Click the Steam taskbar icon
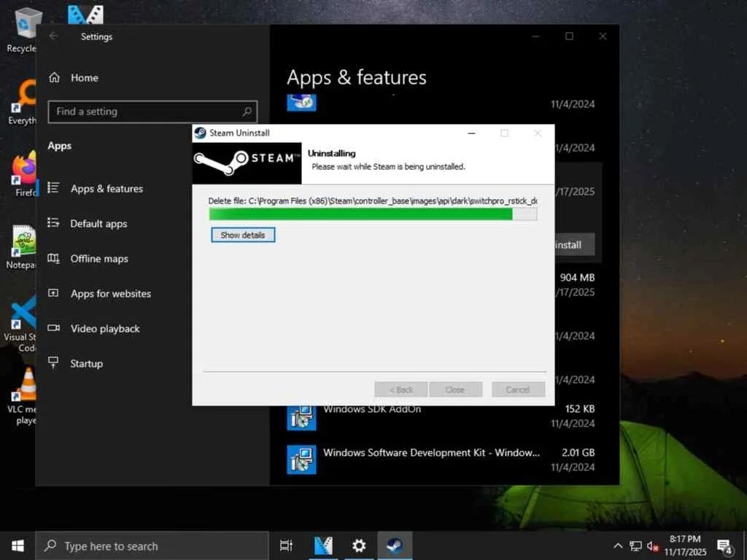Screen dimensions: 747x560 pyautogui.click(x=395, y=545)
